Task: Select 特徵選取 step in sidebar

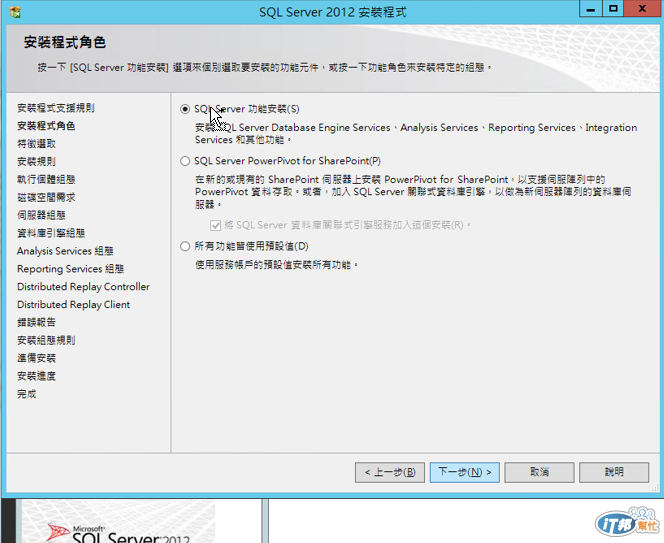Action: [x=36, y=144]
